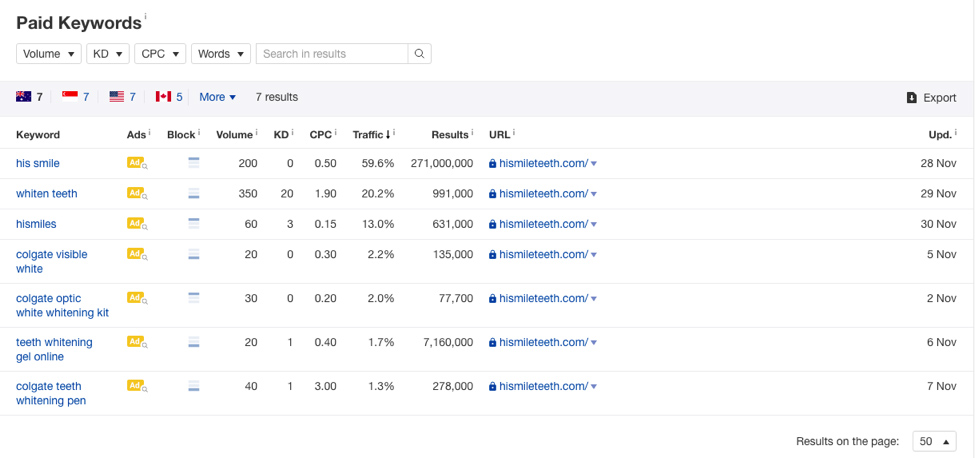Click the Ad icon for 'hismiles'
The height and width of the screenshot is (458, 975).
(x=137, y=224)
